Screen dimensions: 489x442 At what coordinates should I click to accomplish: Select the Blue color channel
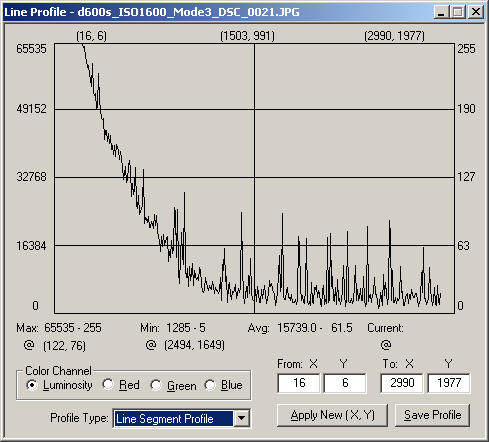click(x=210, y=385)
